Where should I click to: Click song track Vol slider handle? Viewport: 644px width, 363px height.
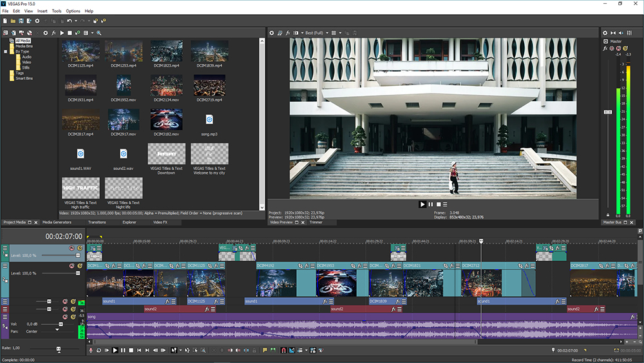point(61,324)
